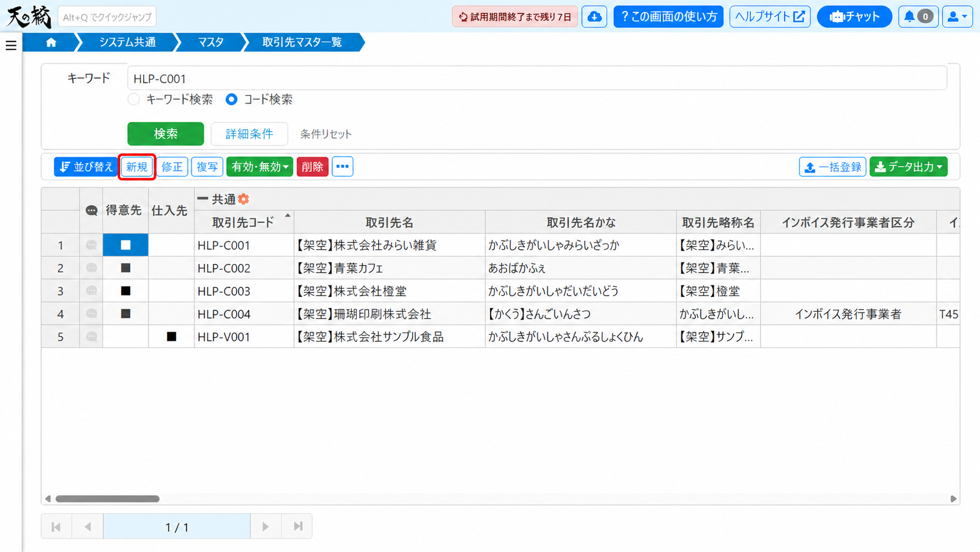The width and height of the screenshot is (980, 552).
Task: Open comment bubble for row HLP-C002
Action: (91, 268)
